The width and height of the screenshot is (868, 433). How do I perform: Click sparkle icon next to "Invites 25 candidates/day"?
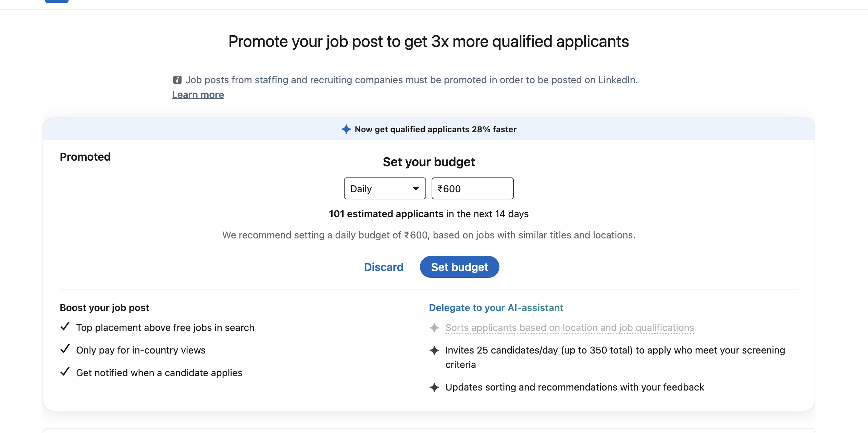click(434, 350)
